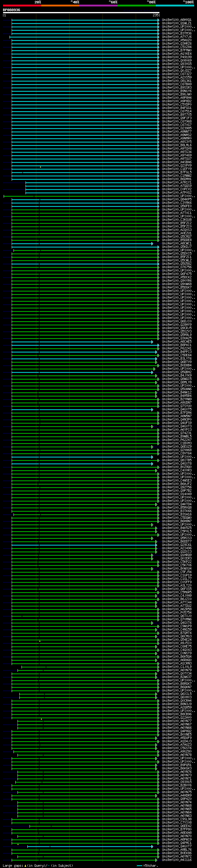Select hit UniRef100_Q74Z31
The height and width of the screenshot is (868, 197).
tap(177, 433)
